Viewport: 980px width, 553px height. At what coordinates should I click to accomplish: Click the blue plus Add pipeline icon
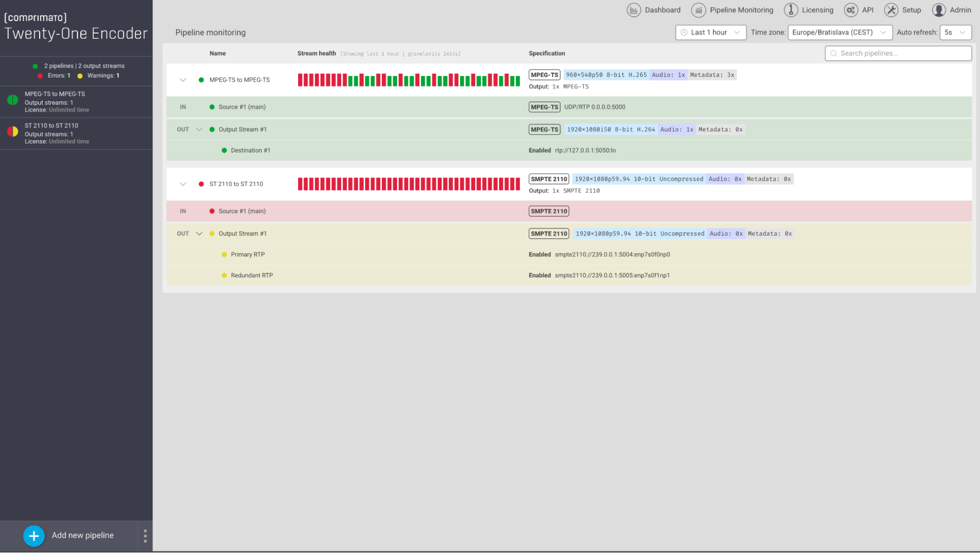(x=34, y=536)
